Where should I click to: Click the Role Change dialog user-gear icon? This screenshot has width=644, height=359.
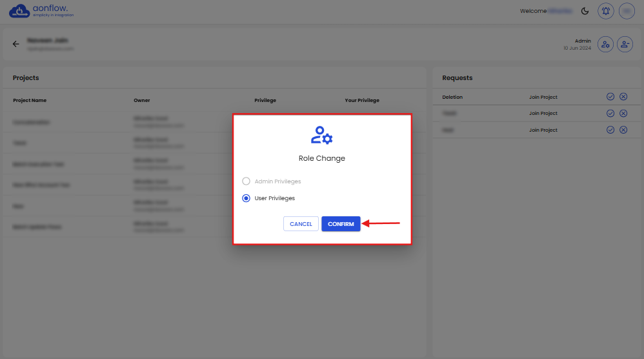tap(321, 136)
